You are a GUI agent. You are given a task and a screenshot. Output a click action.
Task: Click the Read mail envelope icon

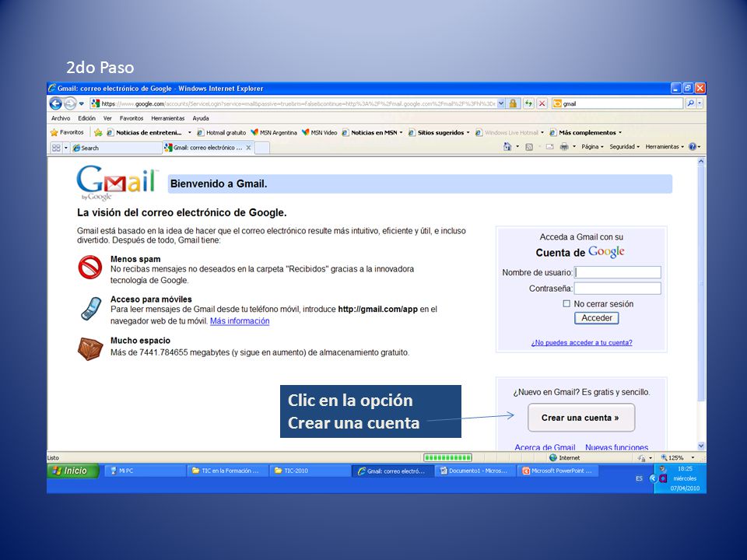(x=550, y=147)
